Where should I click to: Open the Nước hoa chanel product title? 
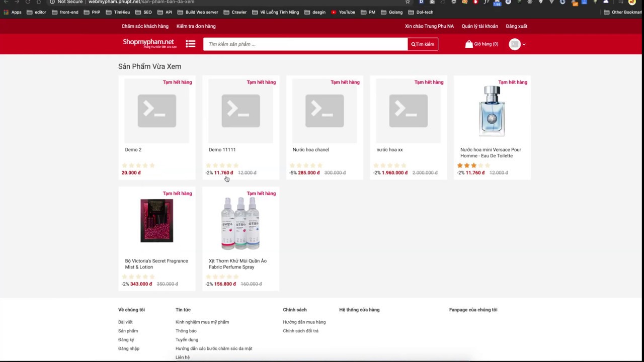click(311, 150)
